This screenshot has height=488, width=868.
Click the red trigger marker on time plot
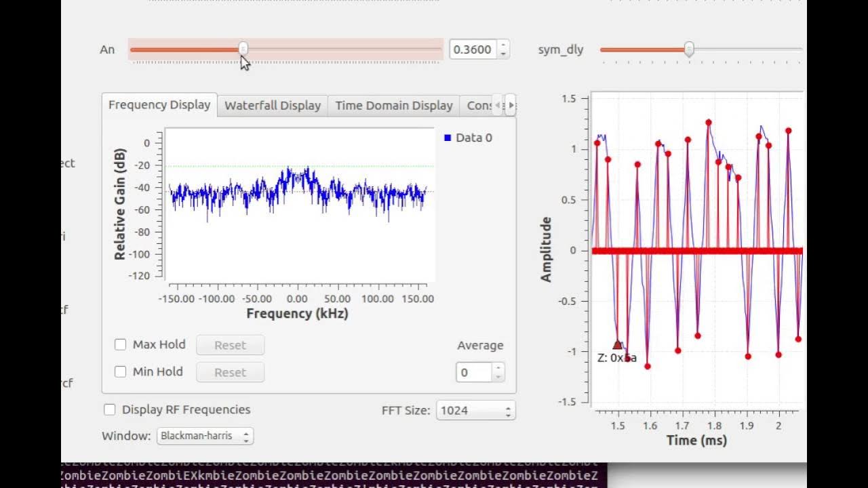tap(617, 345)
